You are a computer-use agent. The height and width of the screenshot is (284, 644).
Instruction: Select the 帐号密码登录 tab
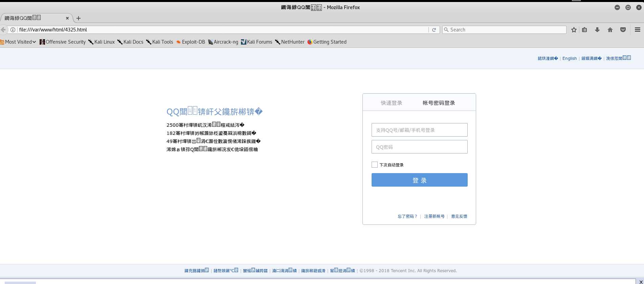439,103
